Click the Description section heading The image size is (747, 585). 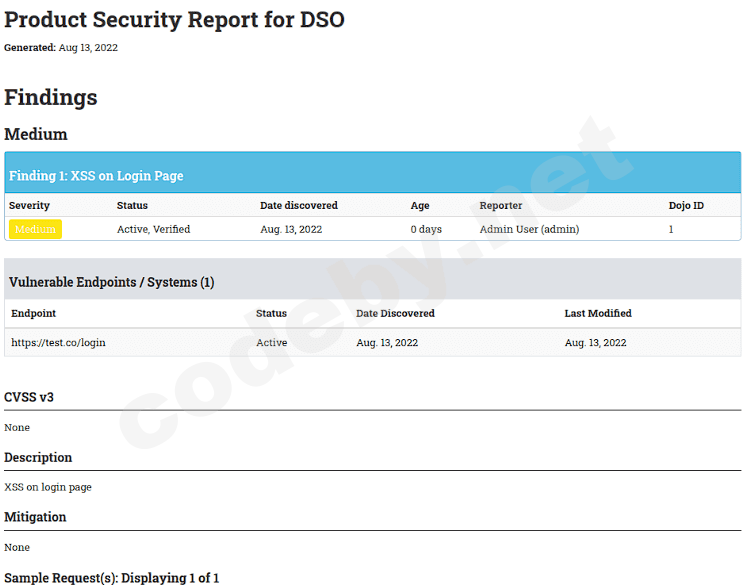[38, 457]
